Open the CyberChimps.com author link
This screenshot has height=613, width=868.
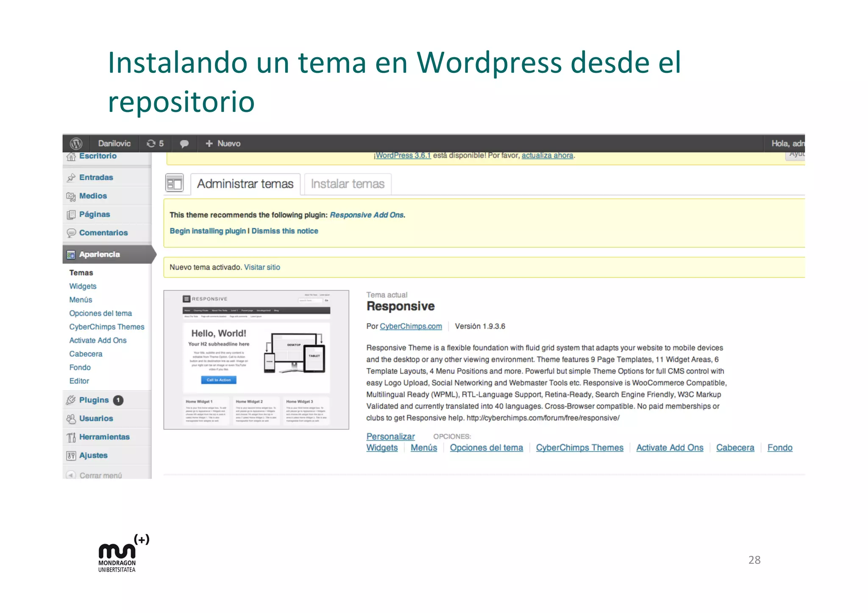(411, 327)
